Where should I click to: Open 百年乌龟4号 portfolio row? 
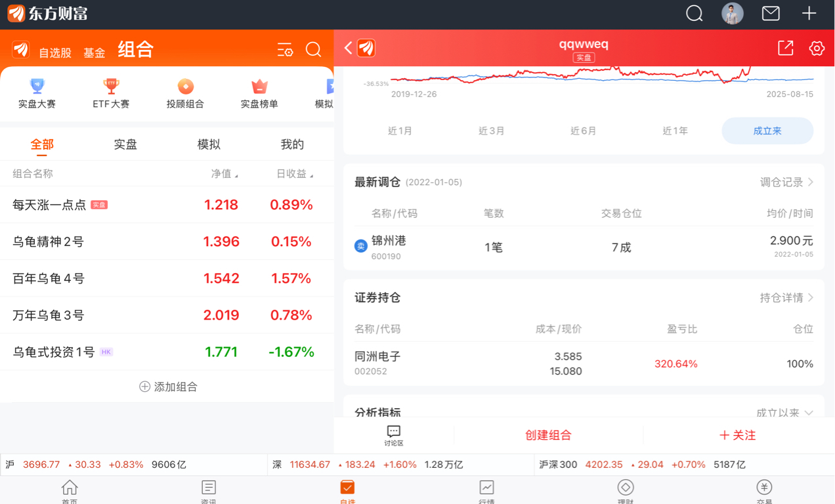click(167, 278)
